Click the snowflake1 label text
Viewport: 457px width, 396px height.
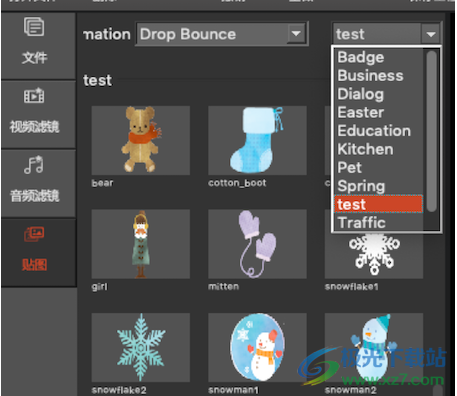click(352, 286)
